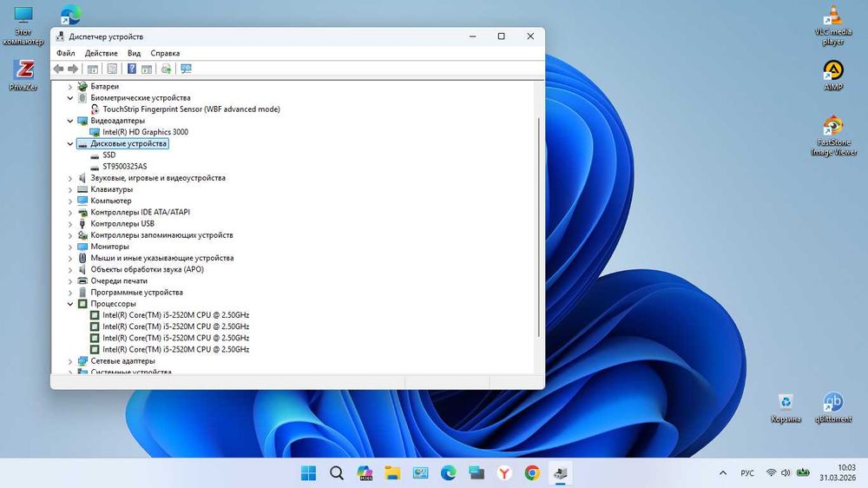Open File Explorer from the taskbar

pyautogui.click(x=392, y=473)
